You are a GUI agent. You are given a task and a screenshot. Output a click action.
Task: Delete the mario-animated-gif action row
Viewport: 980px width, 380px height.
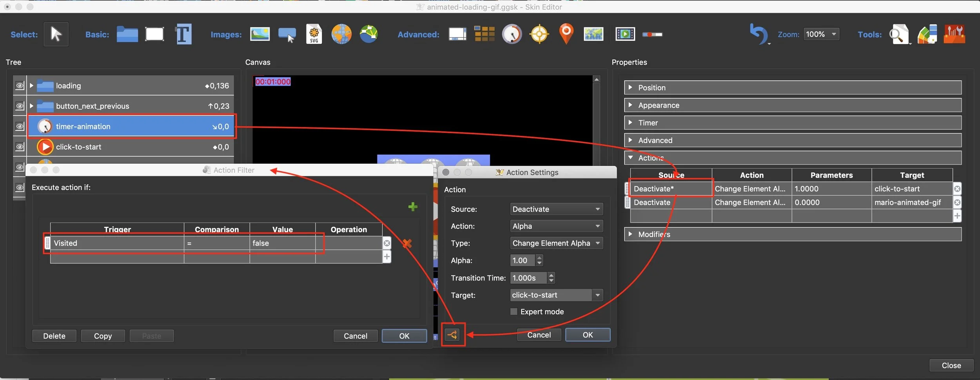(957, 203)
